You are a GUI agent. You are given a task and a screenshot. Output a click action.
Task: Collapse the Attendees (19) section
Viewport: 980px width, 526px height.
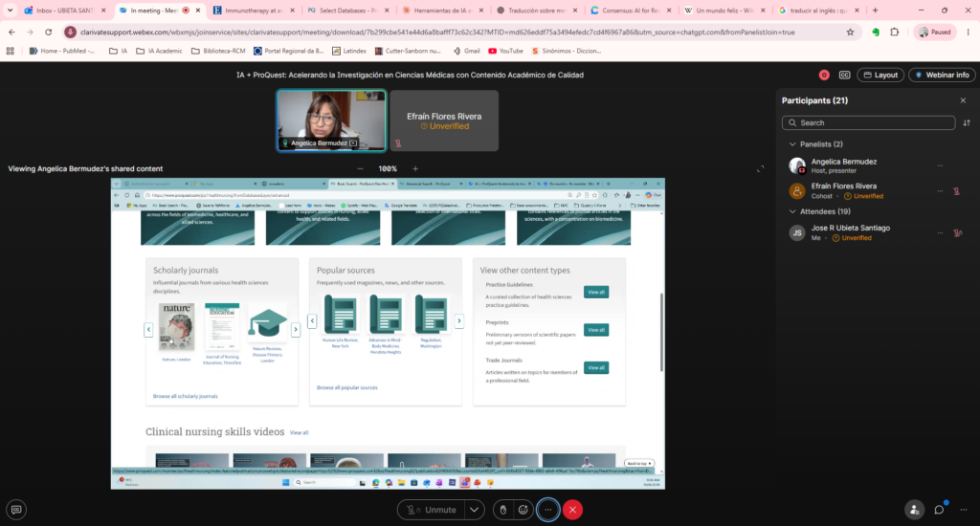pyautogui.click(x=792, y=211)
